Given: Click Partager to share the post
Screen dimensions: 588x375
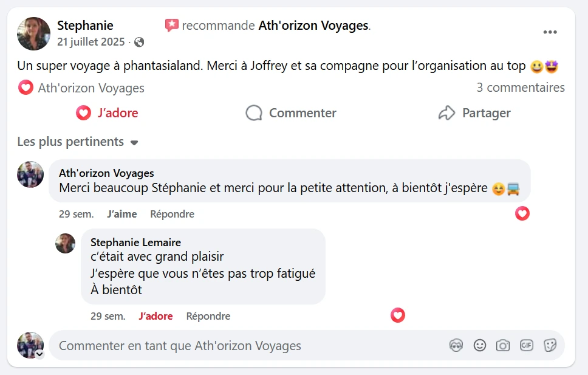Looking at the screenshot, I should click(x=474, y=113).
